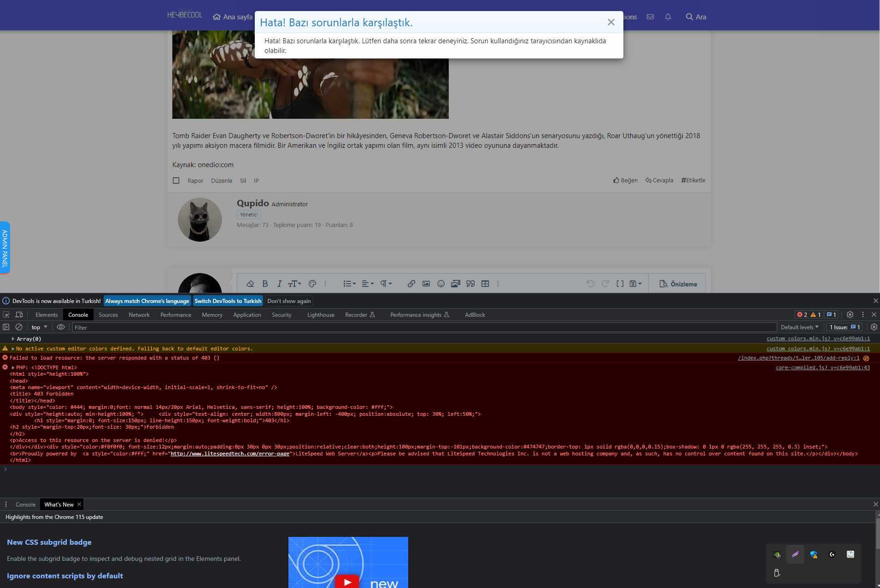
Task: Open the litespeedtech.com error-page link
Action: coord(230,454)
